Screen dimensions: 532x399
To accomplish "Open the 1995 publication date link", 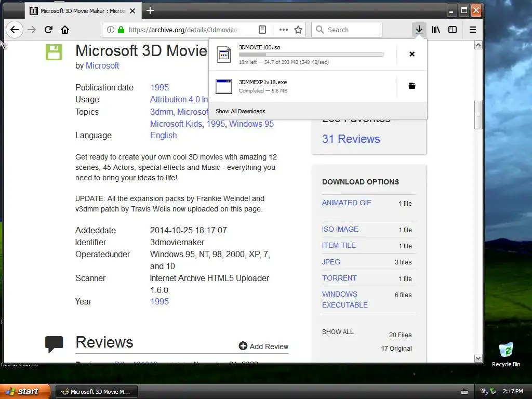I will [x=159, y=87].
